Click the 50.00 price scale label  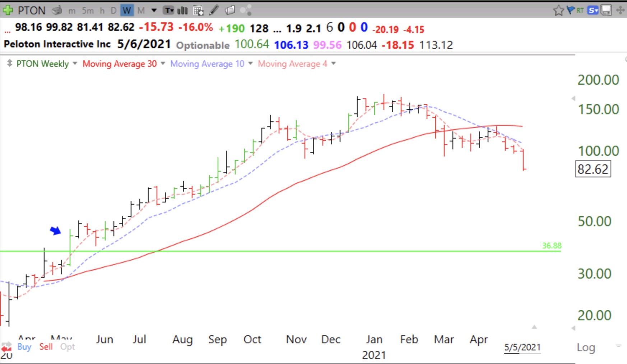coord(594,221)
